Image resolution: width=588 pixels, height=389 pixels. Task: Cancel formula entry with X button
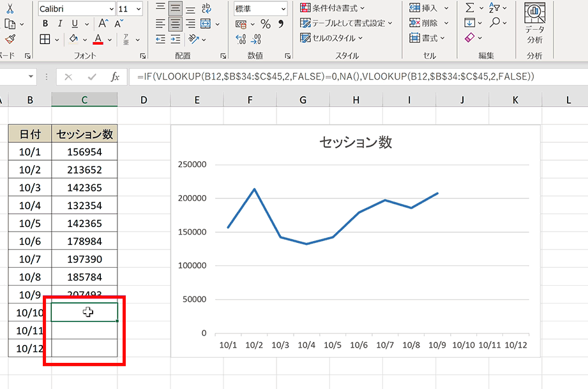[x=68, y=77]
